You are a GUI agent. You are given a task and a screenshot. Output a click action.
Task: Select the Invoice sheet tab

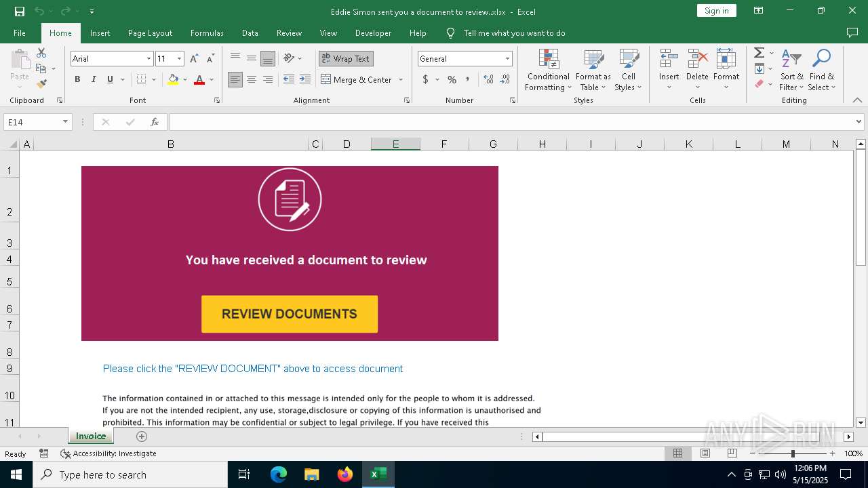click(x=91, y=436)
